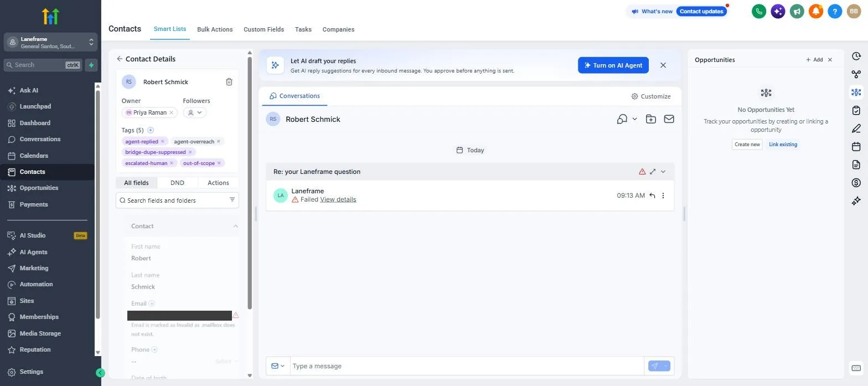Add a new tag with plus icon

(x=151, y=130)
